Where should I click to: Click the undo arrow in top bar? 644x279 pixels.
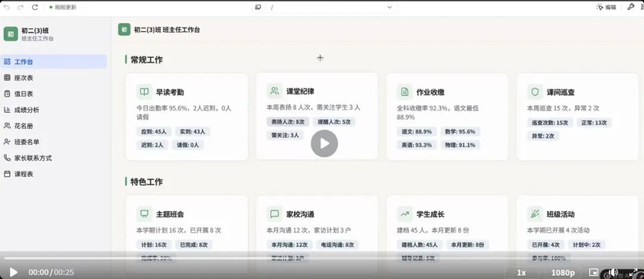click(x=6, y=7)
